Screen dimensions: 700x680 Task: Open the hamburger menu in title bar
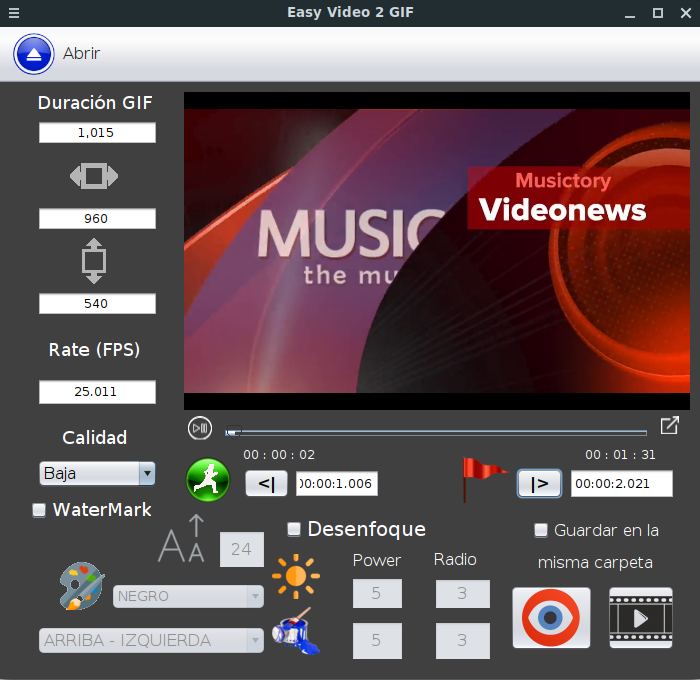click(x=14, y=13)
